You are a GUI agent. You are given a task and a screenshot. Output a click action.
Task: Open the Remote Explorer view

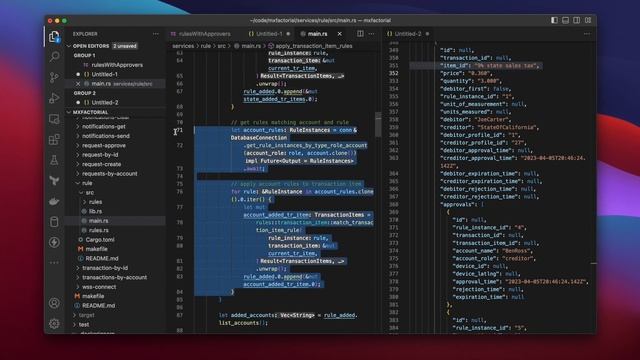pyautogui.click(x=54, y=119)
